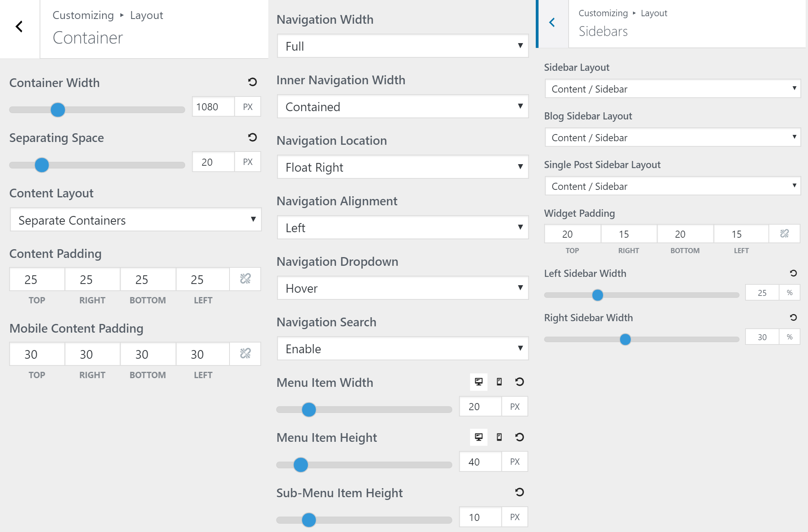
Task: Unlink the Content Padding values
Action: pos(245,279)
